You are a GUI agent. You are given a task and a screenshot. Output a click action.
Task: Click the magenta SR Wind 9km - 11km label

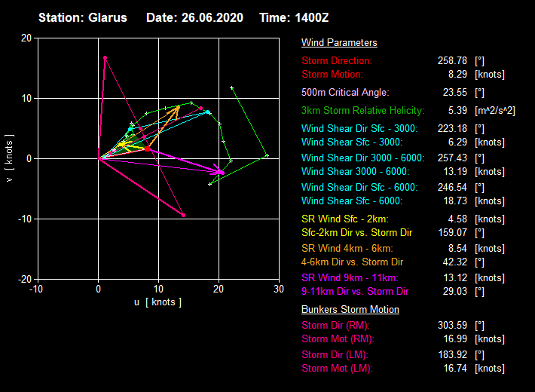[x=350, y=277]
